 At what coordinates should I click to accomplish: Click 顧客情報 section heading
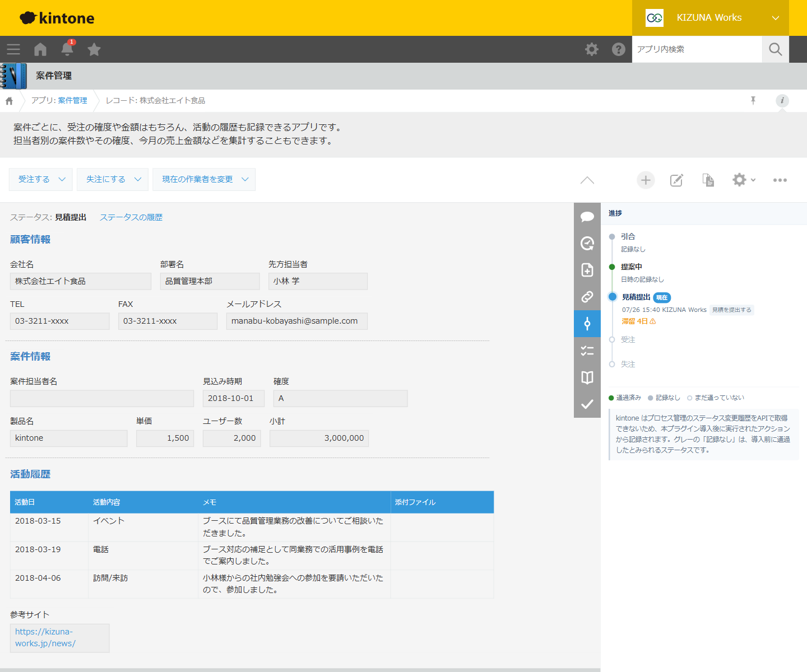(x=30, y=240)
